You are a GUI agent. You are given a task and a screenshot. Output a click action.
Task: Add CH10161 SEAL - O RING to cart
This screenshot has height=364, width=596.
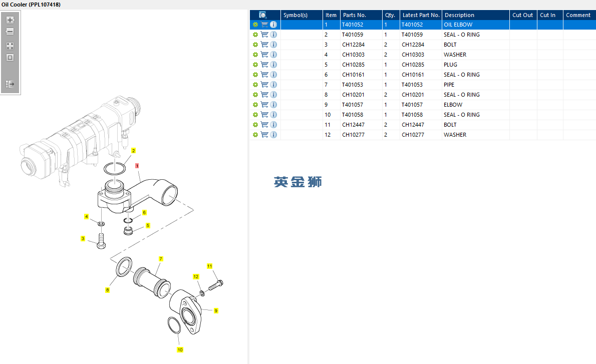[x=264, y=75]
